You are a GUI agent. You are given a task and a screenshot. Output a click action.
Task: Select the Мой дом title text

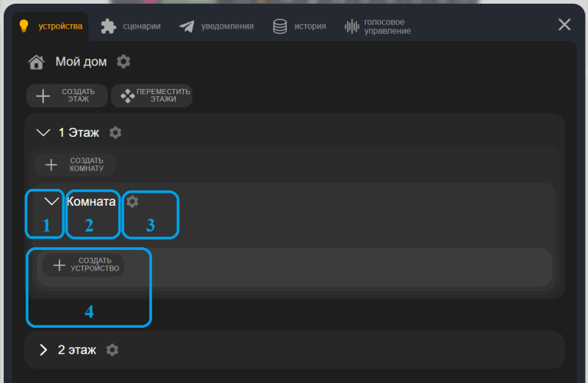pos(81,62)
